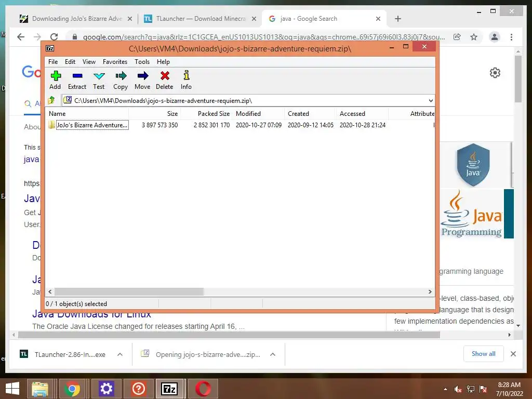Image resolution: width=532 pixels, height=399 pixels.
Task: Open jojo zip download options chevron
Action: coord(272,354)
